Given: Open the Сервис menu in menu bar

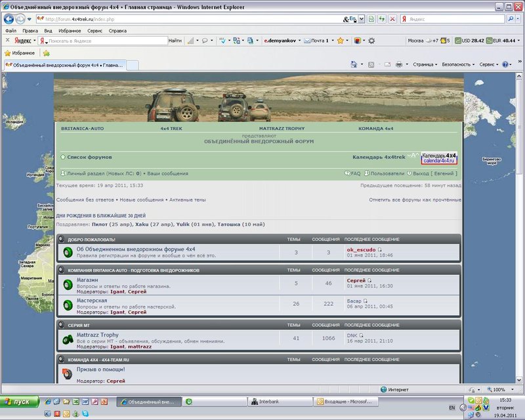Looking at the screenshot, I should pyautogui.click(x=94, y=30).
